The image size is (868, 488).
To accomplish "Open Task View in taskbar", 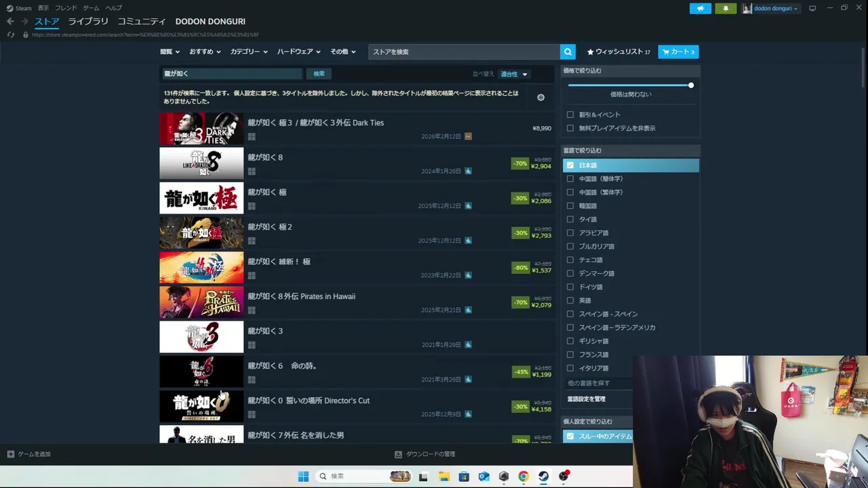I will click(x=423, y=476).
